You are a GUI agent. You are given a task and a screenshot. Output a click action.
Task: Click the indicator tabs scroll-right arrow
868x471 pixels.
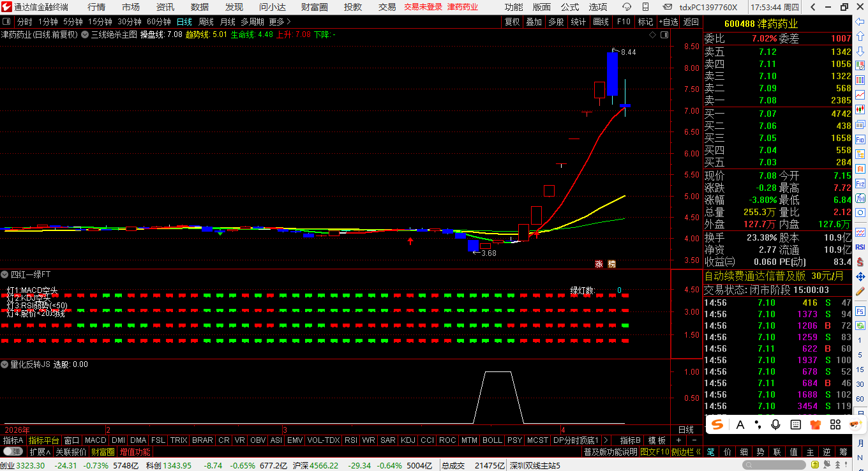605,440
